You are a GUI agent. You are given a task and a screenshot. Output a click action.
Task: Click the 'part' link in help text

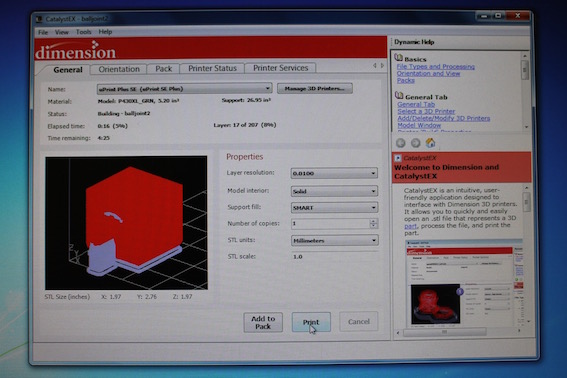click(410, 226)
